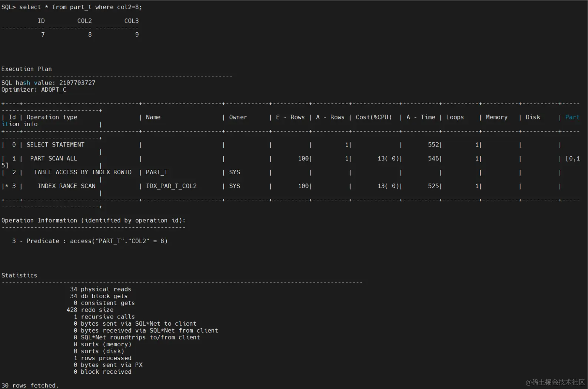This screenshot has height=389, width=588.
Task: Click A-Time value 552 for SELECT STATEMENT
Action: [433, 145]
